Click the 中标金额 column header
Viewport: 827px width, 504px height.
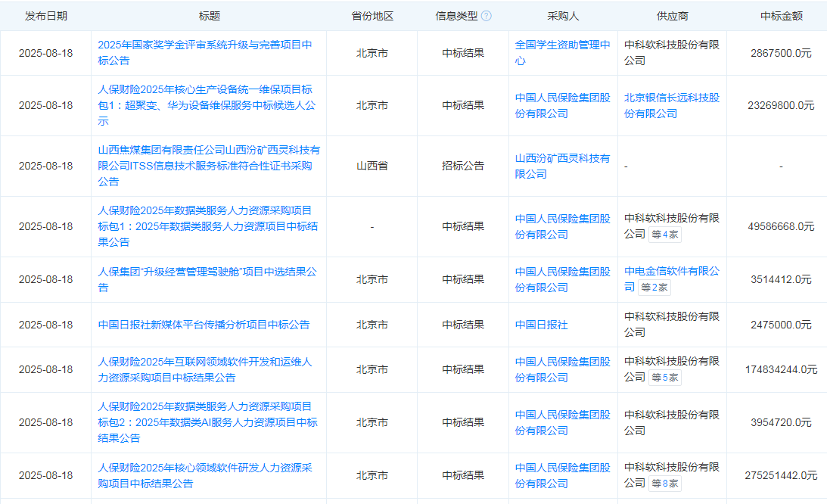pos(781,16)
